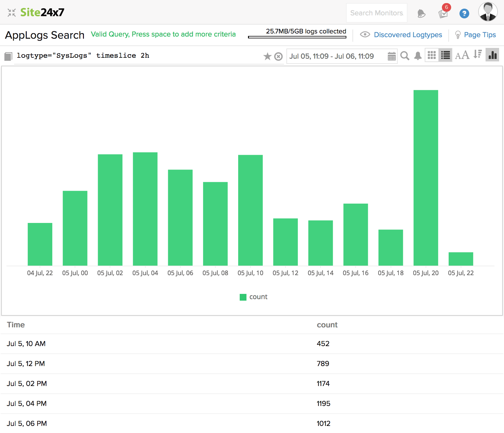Click the Search Monitors input field

pos(376,13)
